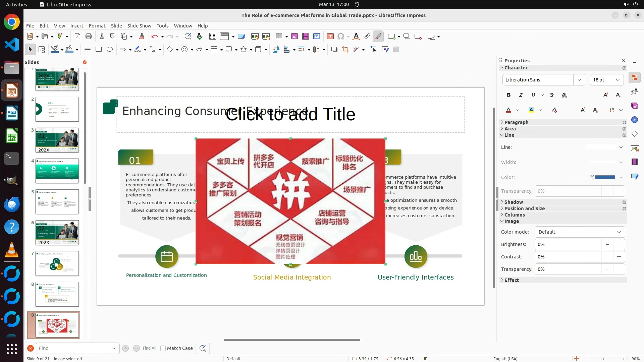Open the font size dropdown
Screen dimensions: 644x362
(x=618, y=80)
